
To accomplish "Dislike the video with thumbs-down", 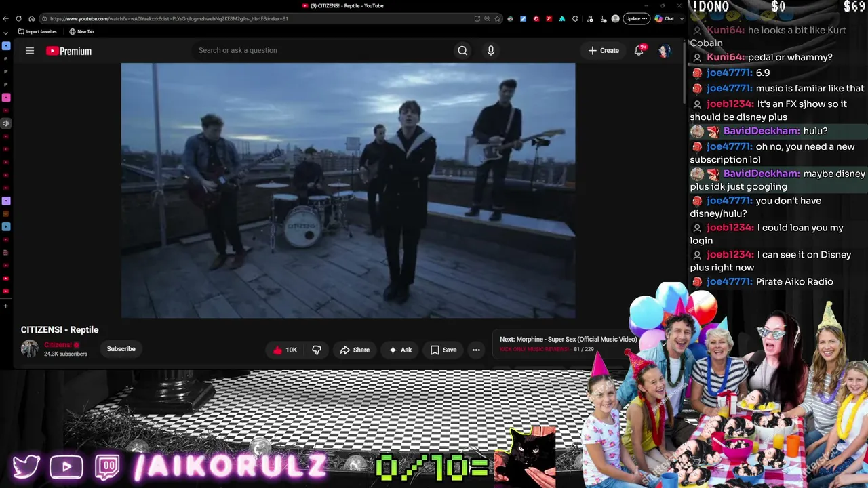I will [x=317, y=350].
